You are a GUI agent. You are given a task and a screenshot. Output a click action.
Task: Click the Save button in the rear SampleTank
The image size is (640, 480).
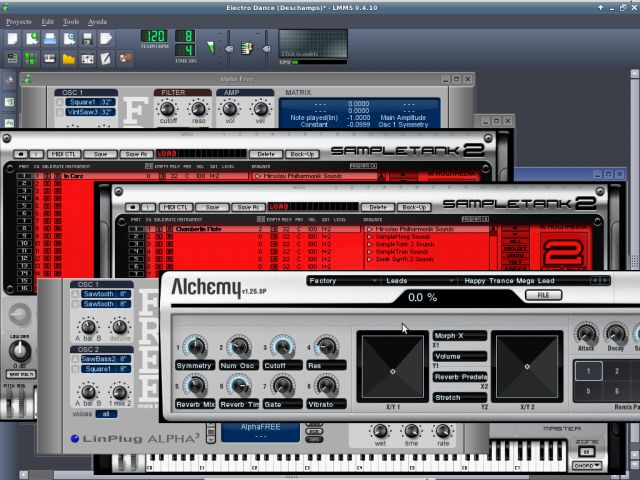point(100,154)
